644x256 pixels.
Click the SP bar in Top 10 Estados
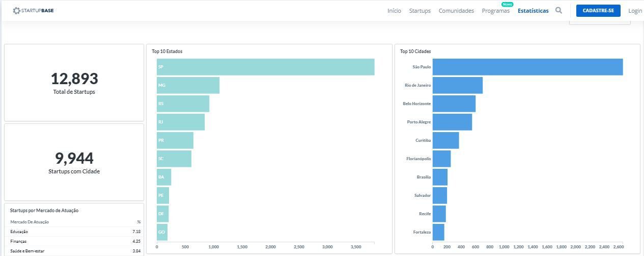pyautogui.click(x=265, y=67)
